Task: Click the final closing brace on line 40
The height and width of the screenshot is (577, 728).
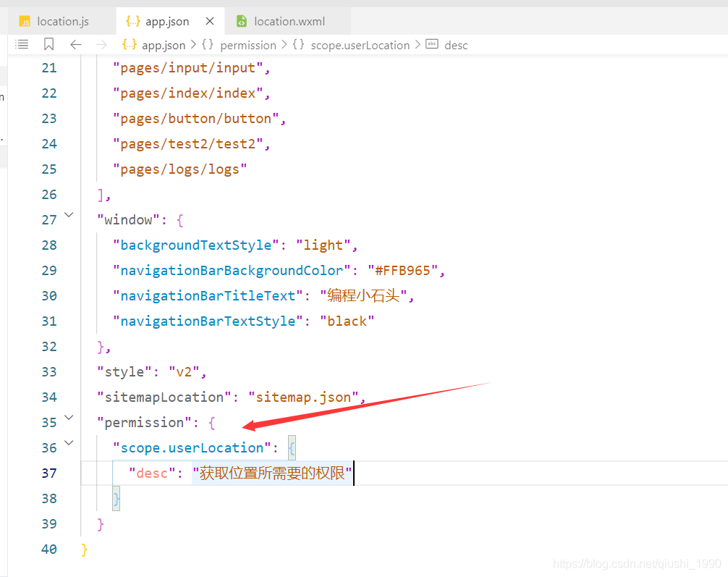Action: pyautogui.click(x=85, y=549)
